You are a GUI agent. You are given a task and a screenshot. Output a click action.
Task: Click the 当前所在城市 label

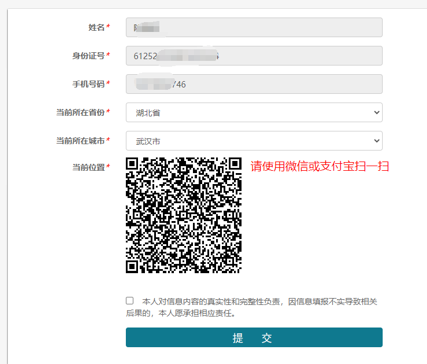[80, 141]
